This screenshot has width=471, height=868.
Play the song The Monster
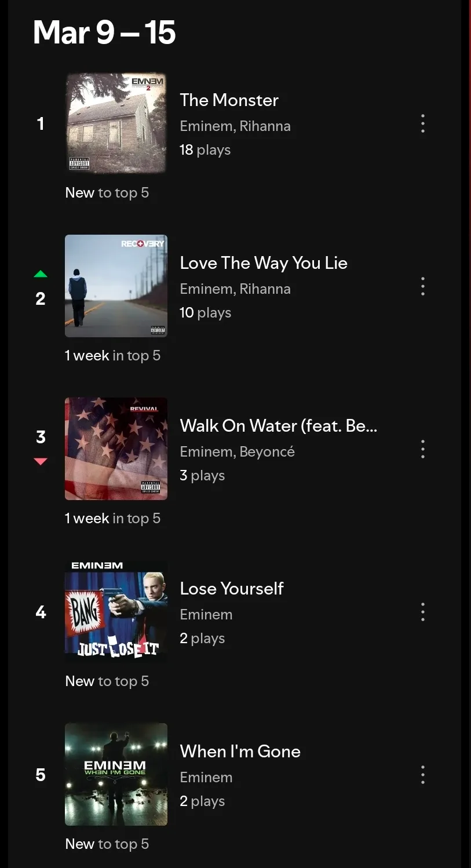coord(229,100)
